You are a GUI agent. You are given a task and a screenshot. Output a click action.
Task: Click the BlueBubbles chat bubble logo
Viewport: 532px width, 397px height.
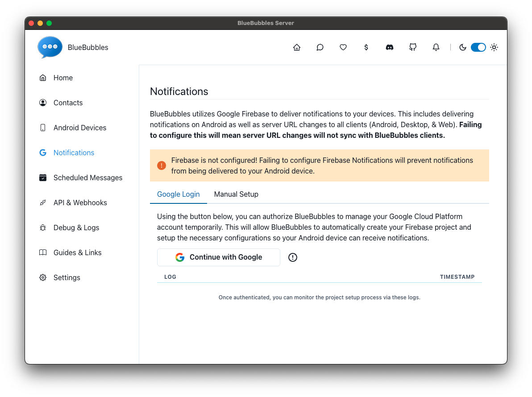coord(50,47)
